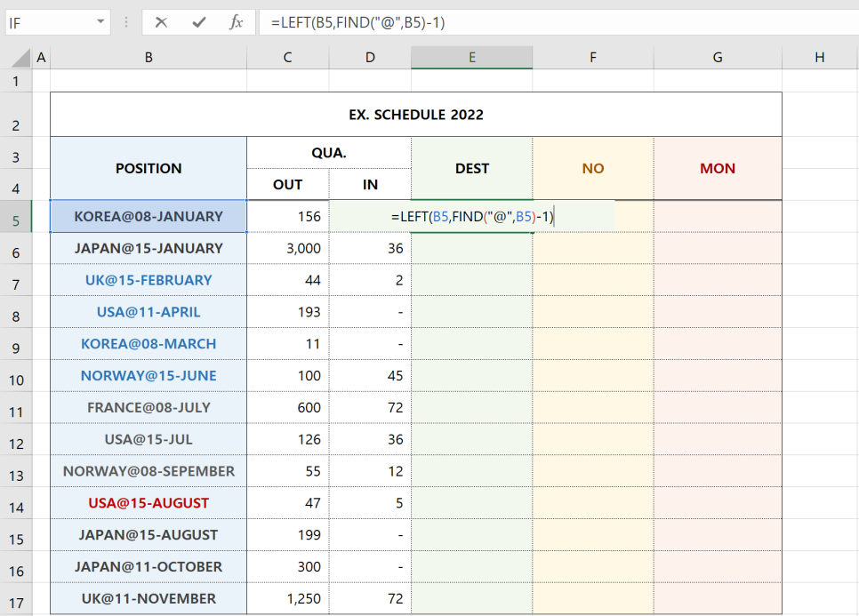Select cell JAPAN@11-OCTOBER
The image size is (859, 616).
149,566
